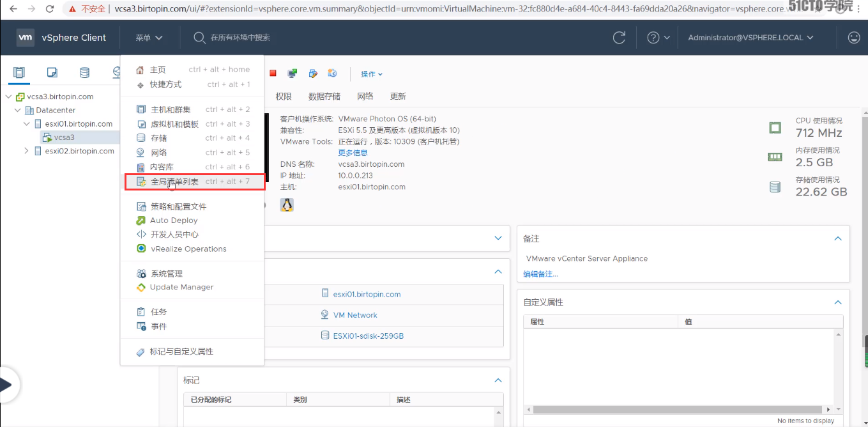The width and height of the screenshot is (868, 427).
Task: Collapse the esxi01.birtopin.com tree node
Action: point(26,124)
